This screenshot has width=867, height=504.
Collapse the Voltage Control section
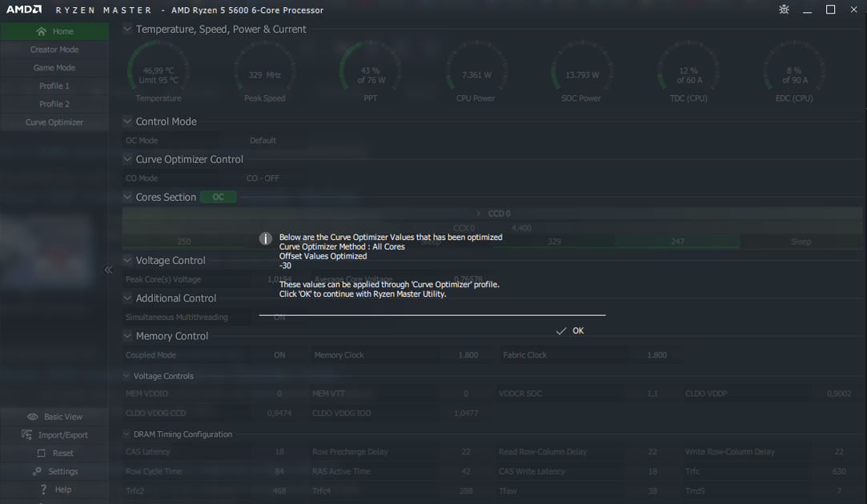tap(127, 260)
